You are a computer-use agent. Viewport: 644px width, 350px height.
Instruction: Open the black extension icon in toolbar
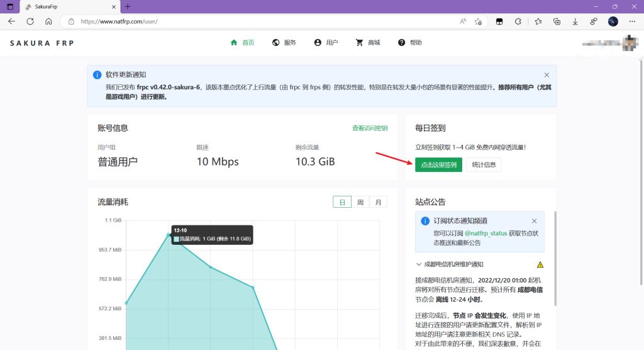pos(499,21)
